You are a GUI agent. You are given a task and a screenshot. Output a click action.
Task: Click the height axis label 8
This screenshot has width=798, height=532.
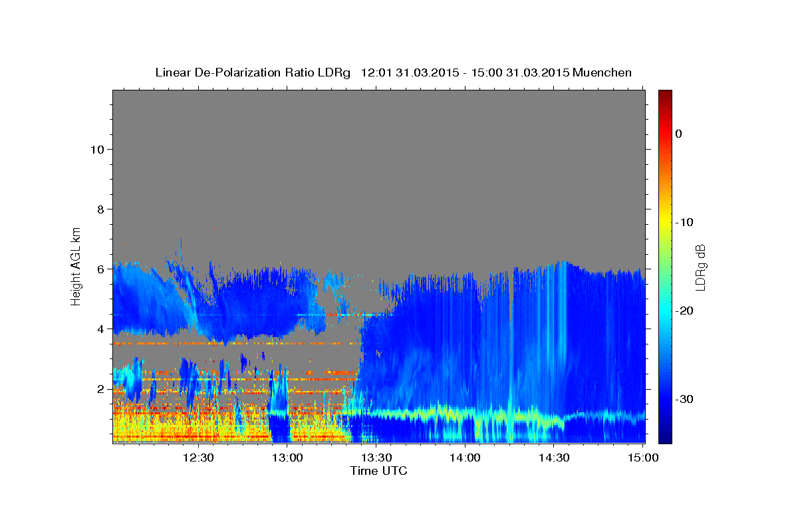(100, 209)
